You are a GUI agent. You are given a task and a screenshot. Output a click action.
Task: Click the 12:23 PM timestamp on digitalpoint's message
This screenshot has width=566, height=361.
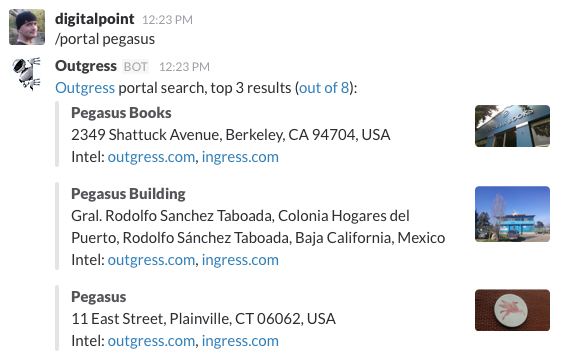coord(167,20)
